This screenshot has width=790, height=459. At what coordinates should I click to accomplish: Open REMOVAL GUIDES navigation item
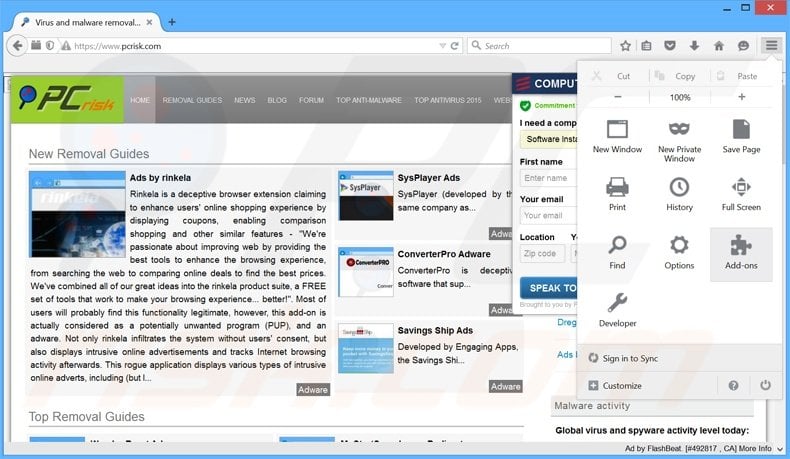pos(192,100)
